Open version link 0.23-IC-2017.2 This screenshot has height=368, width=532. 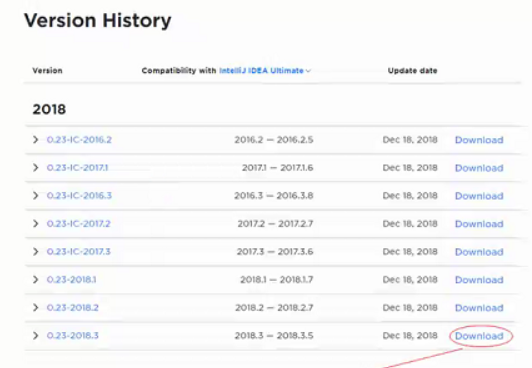pos(78,224)
